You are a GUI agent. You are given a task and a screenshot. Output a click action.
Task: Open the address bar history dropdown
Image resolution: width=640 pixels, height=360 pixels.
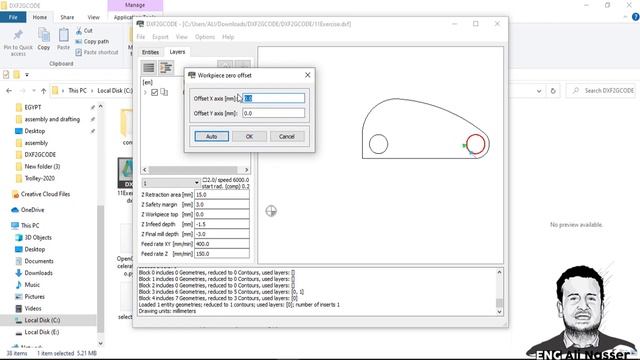coord(539,91)
